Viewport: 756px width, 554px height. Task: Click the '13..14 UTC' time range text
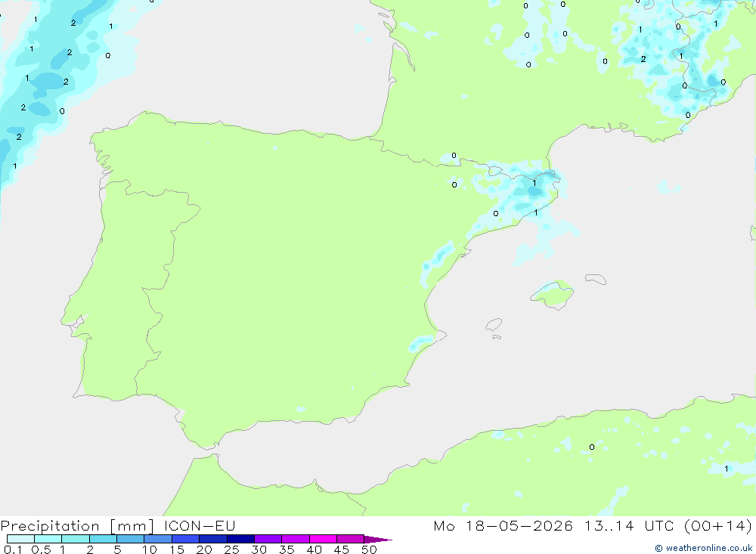[x=629, y=525]
